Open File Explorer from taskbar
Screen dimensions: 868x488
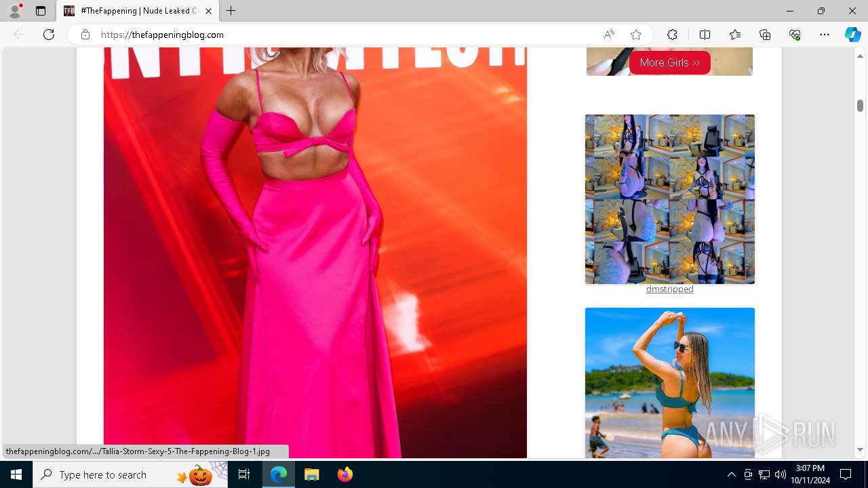click(x=311, y=474)
